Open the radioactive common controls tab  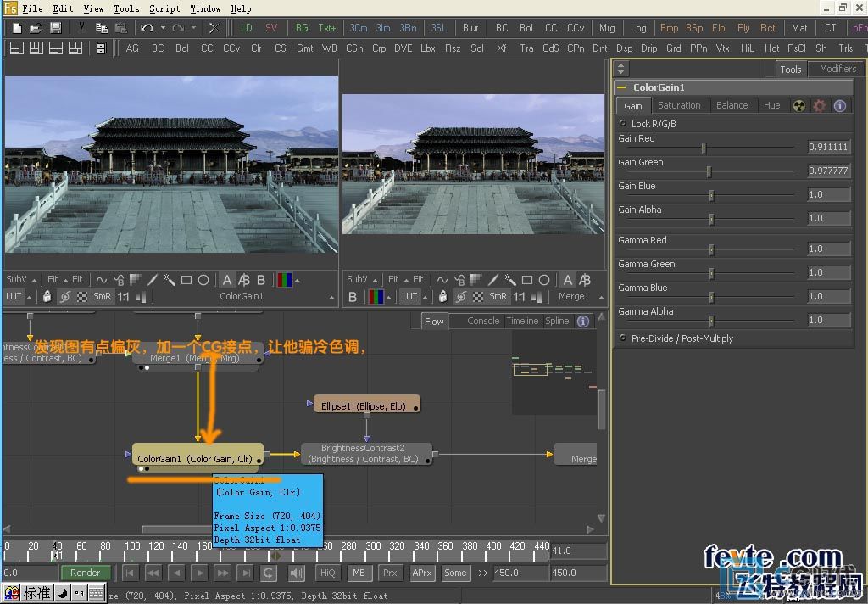[798, 106]
